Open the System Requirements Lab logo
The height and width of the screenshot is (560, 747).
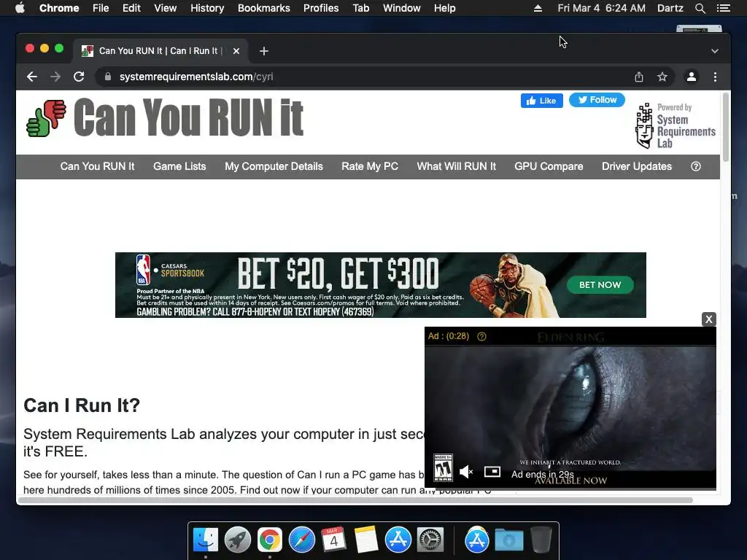(x=676, y=126)
